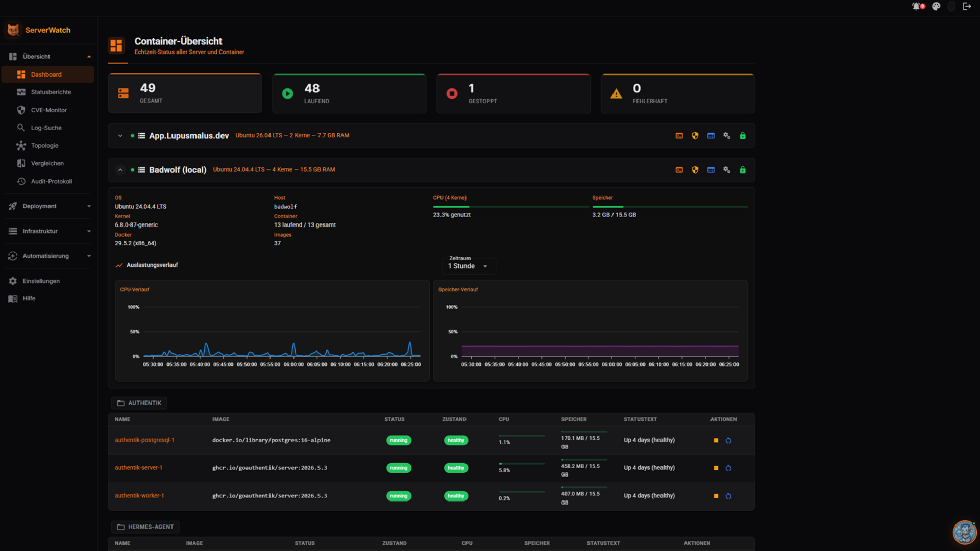Open the authentik-postgresql-1 container link
The height and width of the screenshot is (551, 980).
(144, 440)
